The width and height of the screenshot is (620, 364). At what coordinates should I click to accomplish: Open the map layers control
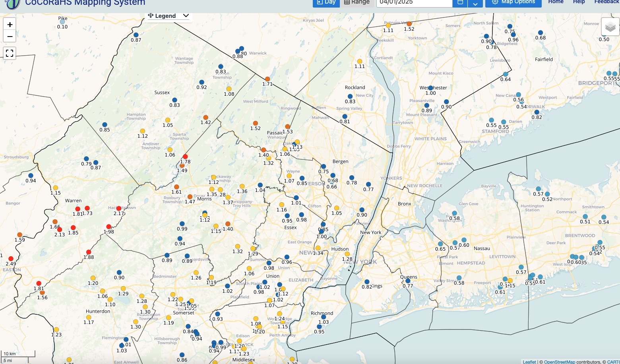(x=610, y=27)
